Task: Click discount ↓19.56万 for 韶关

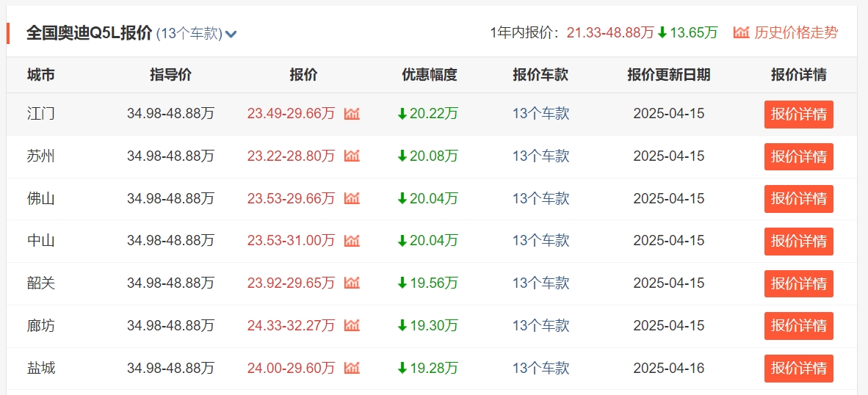Action: click(x=428, y=283)
